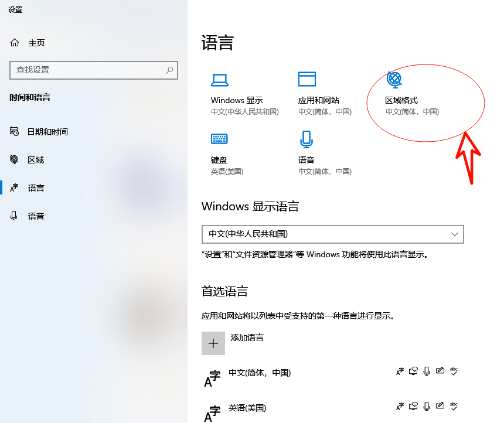This screenshot has width=504, height=423.
Task: Open the 区域格式 tile label
Action: tap(401, 100)
